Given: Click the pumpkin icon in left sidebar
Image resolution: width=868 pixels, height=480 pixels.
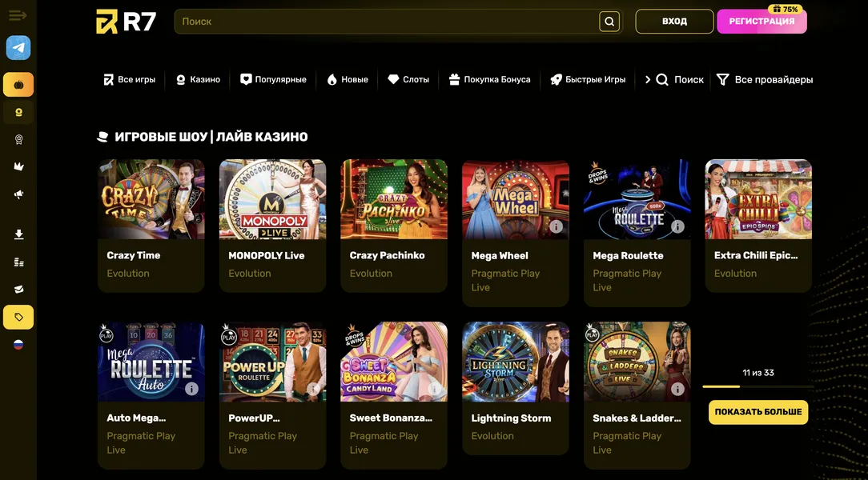Looking at the screenshot, I should 18,84.
